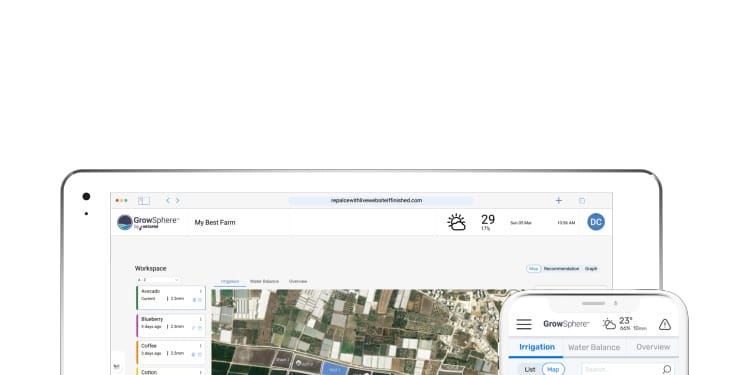Go back with the browser back arrow
The image size is (749, 375).
[168, 201]
